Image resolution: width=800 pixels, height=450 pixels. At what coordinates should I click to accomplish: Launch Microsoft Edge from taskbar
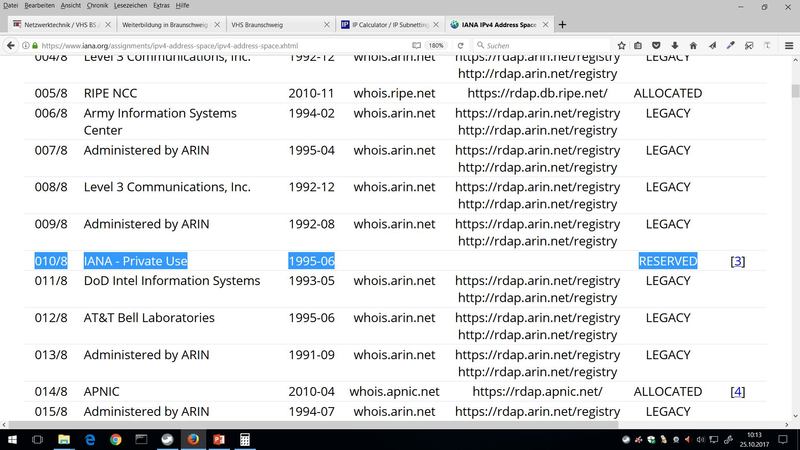90,439
